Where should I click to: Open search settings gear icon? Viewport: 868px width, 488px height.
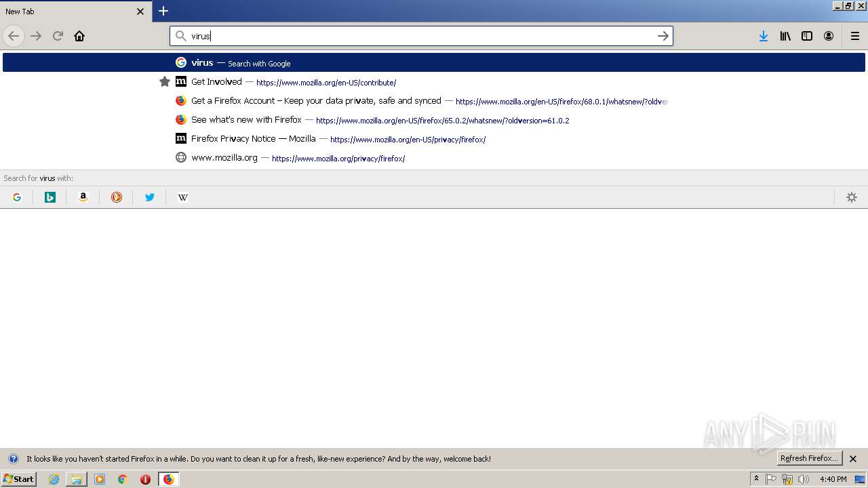(852, 197)
